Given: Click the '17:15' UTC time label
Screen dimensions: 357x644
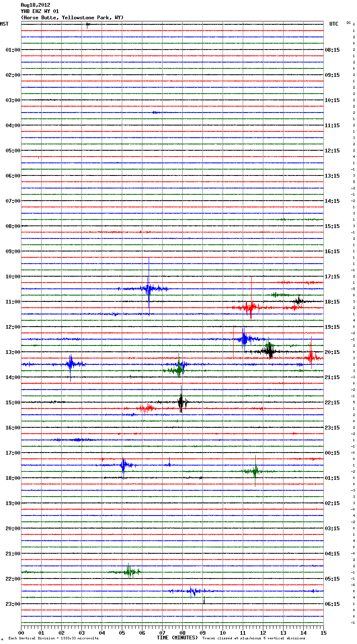Looking at the screenshot, I should tap(332, 276).
